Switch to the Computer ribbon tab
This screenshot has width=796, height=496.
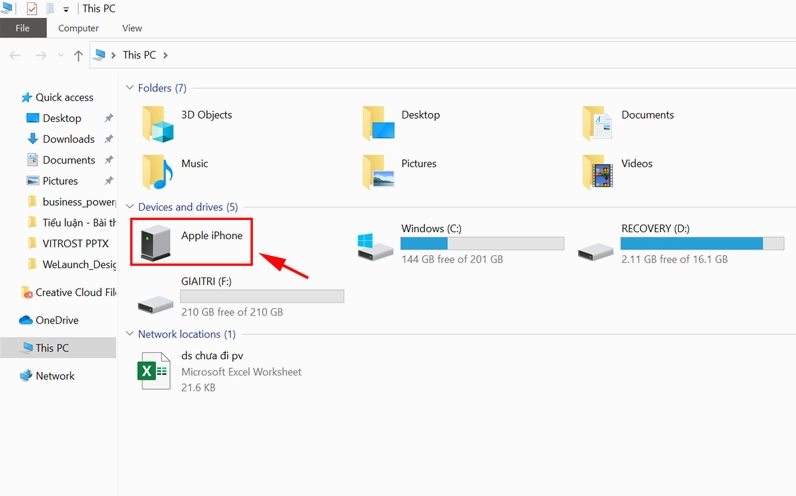coord(78,28)
